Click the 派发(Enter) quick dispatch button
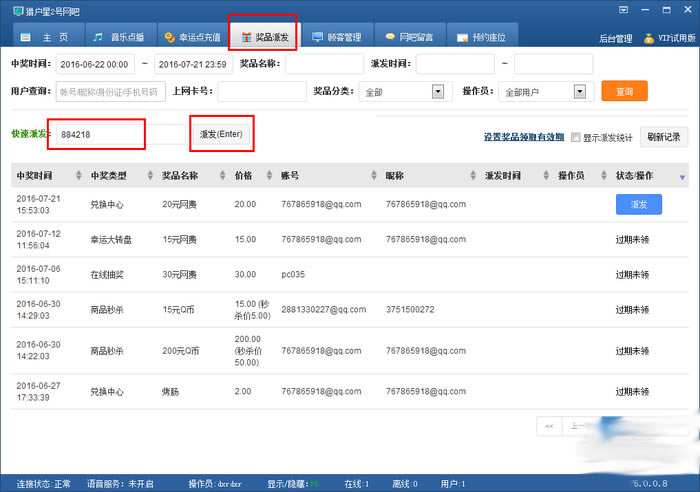Image resolution: width=700 pixels, height=492 pixels. [221, 133]
